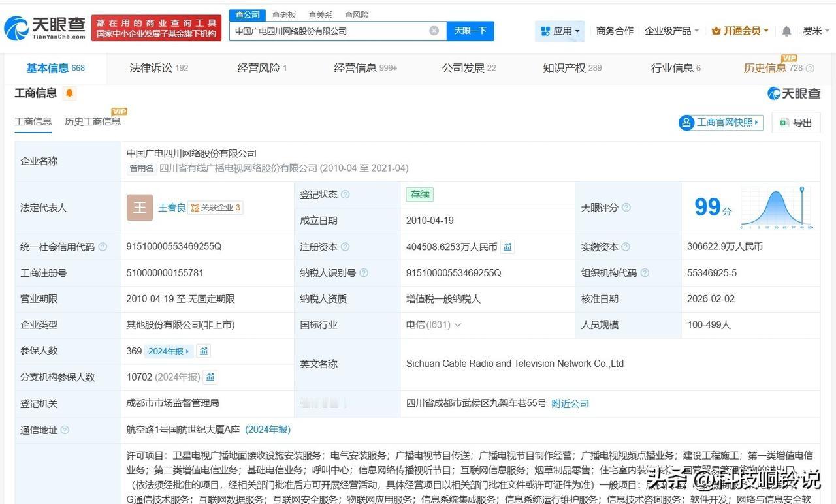The image size is (836, 504).
Task: Click the help icon next to 历史信息 728
Action: 811,69
